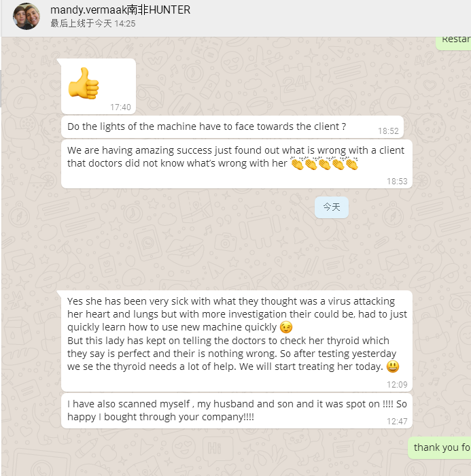Click the 12:47 message timestamp

tap(397, 422)
